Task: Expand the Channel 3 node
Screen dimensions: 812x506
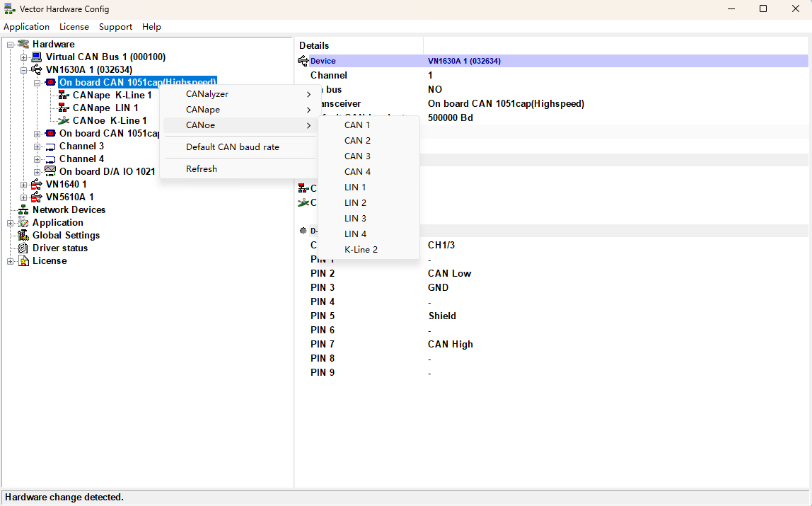Action: 37,146
